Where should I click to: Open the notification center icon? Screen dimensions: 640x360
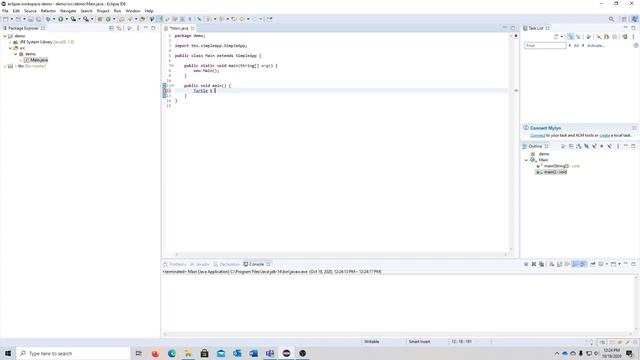tap(630, 353)
